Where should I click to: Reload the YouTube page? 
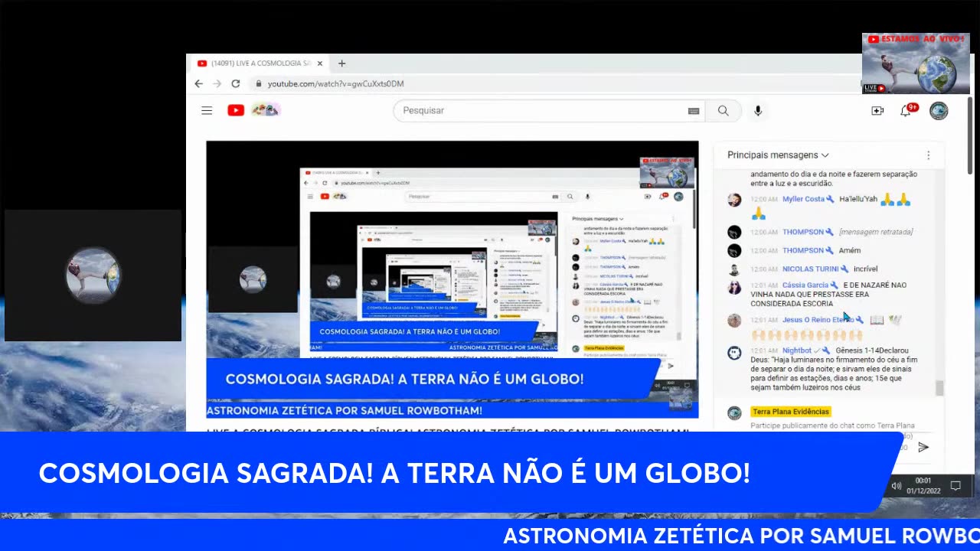coord(236,83)
